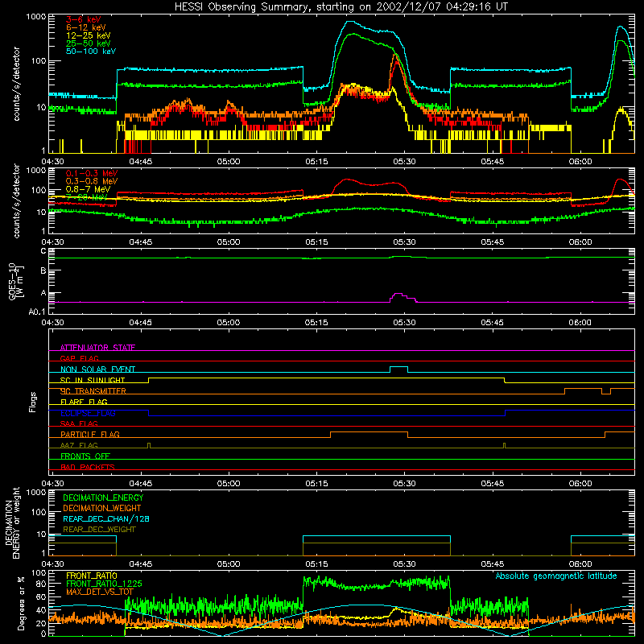Select the FRONT_RATIO_1225 legend label

104,584
